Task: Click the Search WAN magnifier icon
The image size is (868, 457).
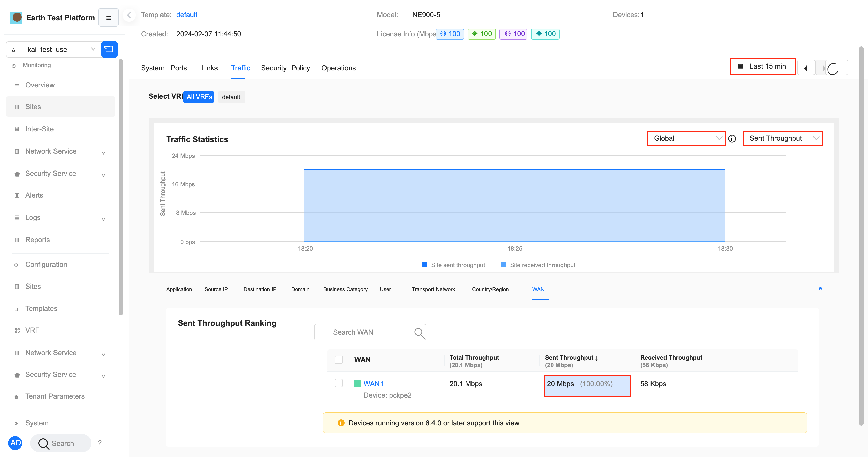Action: [x=419, y=332]
